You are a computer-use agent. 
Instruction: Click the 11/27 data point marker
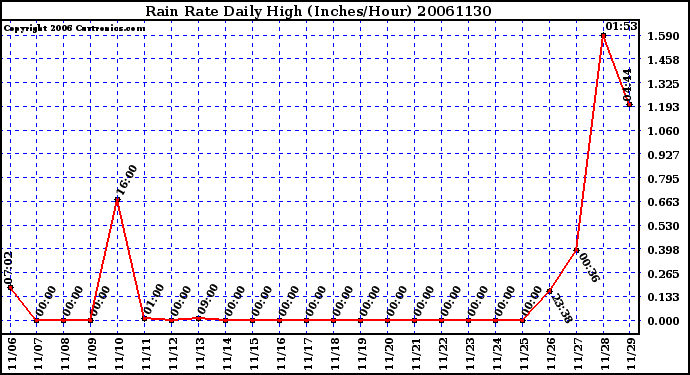point(576,250)
